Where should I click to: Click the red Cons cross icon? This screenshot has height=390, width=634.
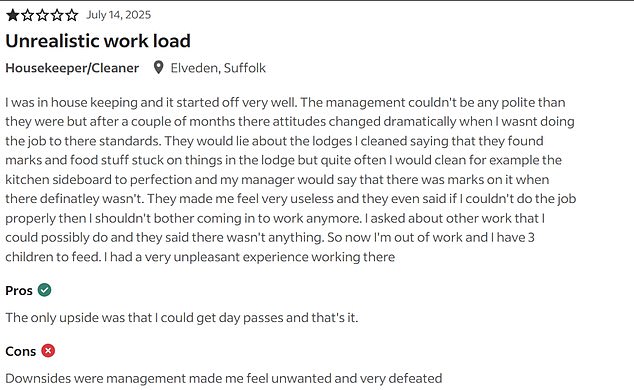[x=48, y=350]
